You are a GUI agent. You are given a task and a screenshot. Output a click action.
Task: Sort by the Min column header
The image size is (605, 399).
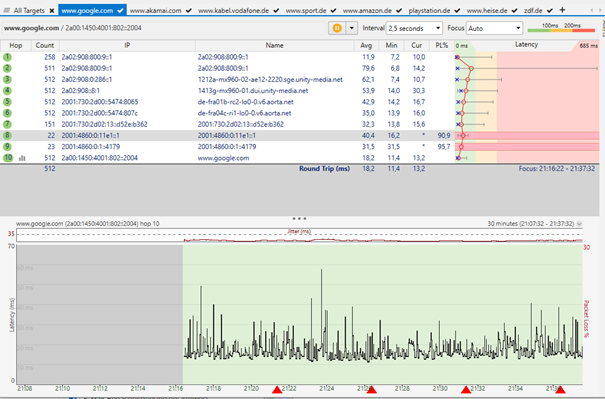click(391, 46)
